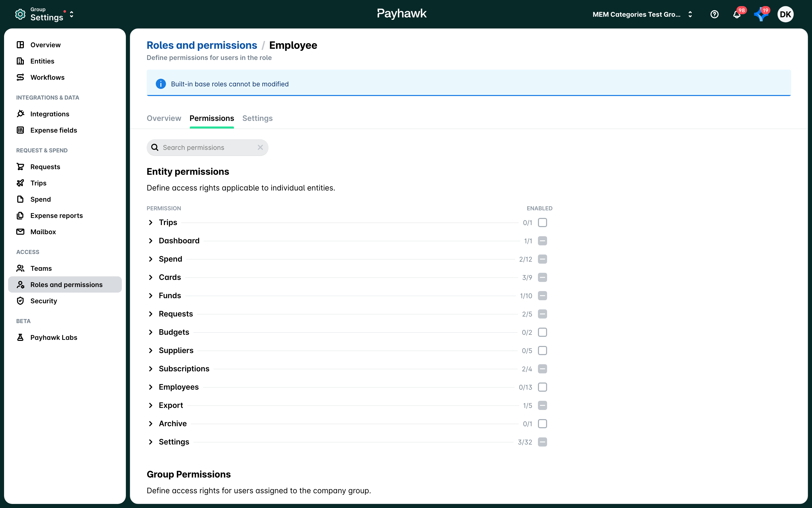The height and width of the screenshot is (508, 812).
Task: Click the Workflows sidebar icon
Action: [x=20, y=77]
